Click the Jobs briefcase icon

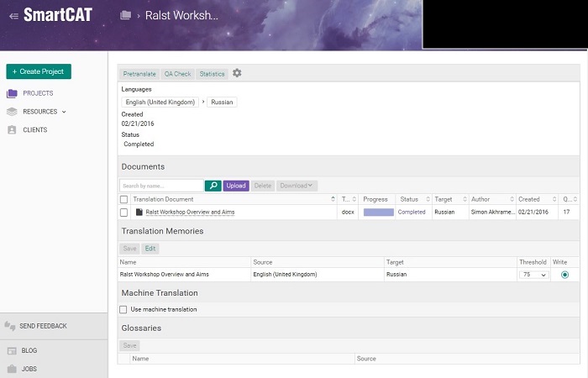pos(12,369)
